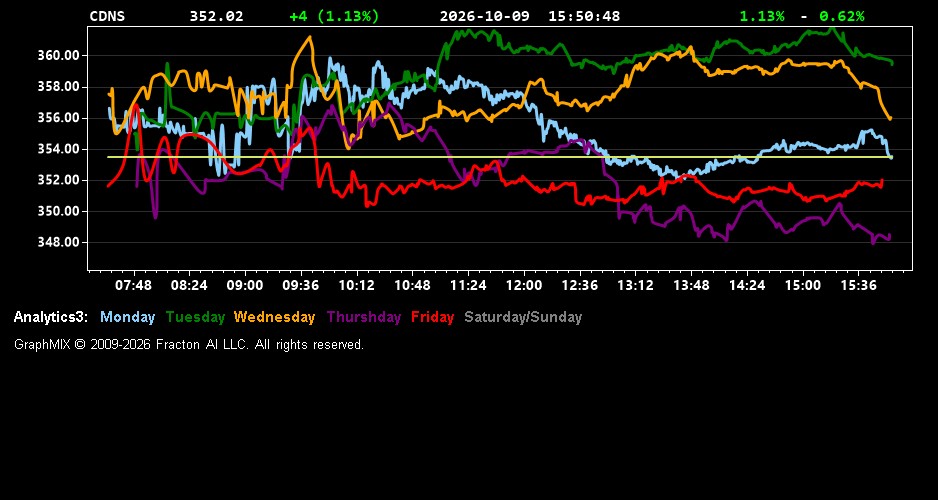The image size is (938, 500).
Task: Toggle the Wednesday series legend
Action: click(x=275, y=318)
